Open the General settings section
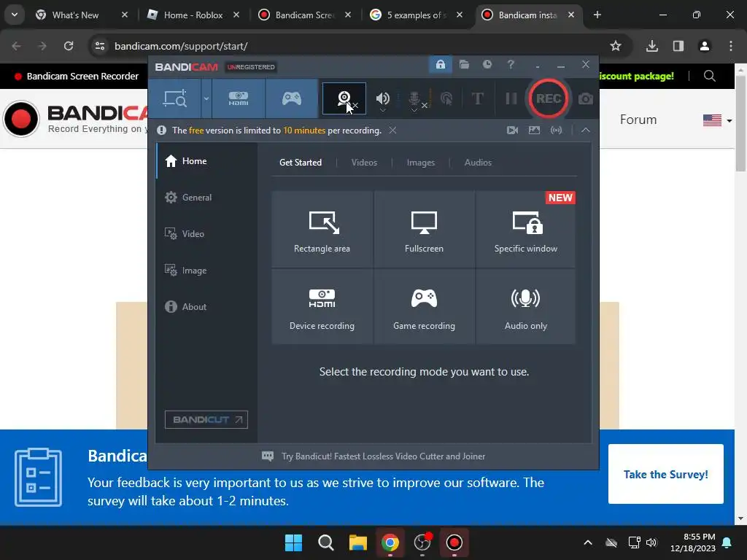 [206, 197]
